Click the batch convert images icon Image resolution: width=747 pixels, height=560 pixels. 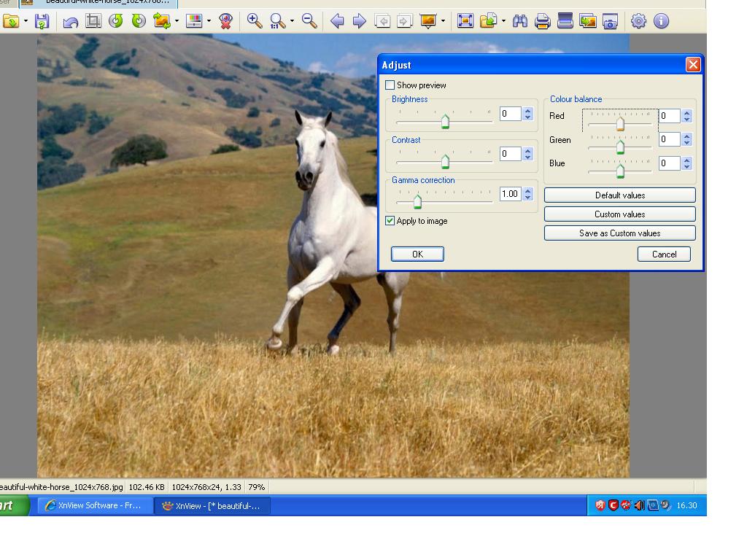588,21
